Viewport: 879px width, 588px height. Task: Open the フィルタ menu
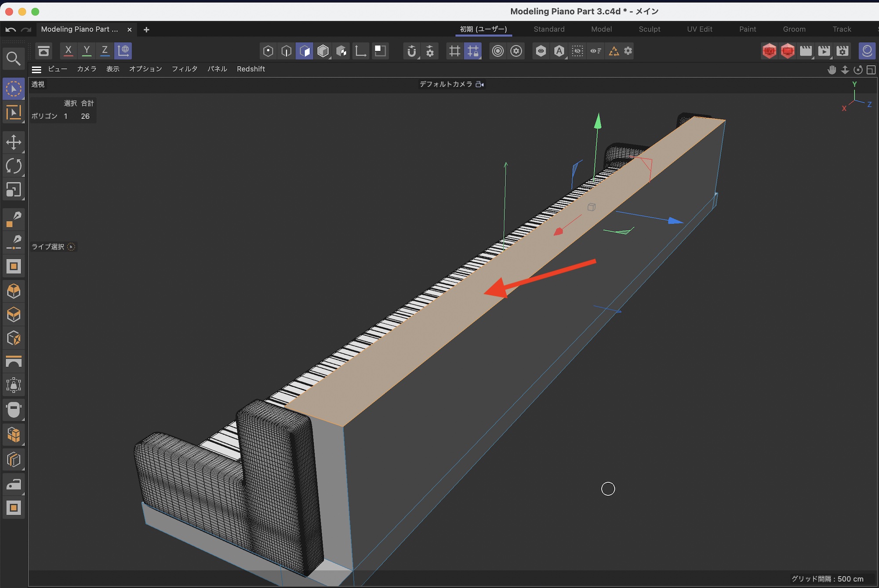(184, 69)
